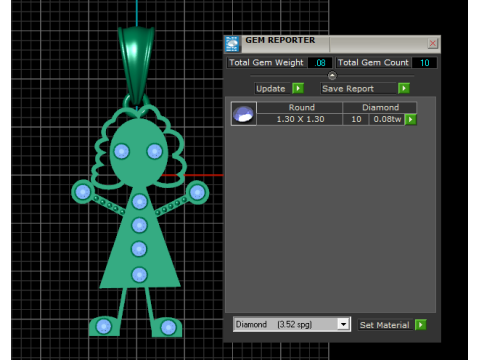
Task: Click the Round shape cell
Action: tap(301, 107)
